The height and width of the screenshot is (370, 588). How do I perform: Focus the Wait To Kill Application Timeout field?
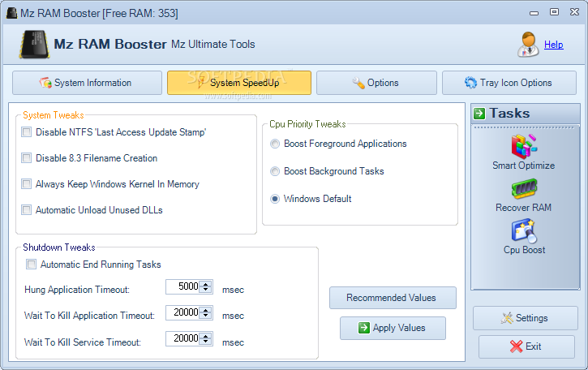[183, 312]
